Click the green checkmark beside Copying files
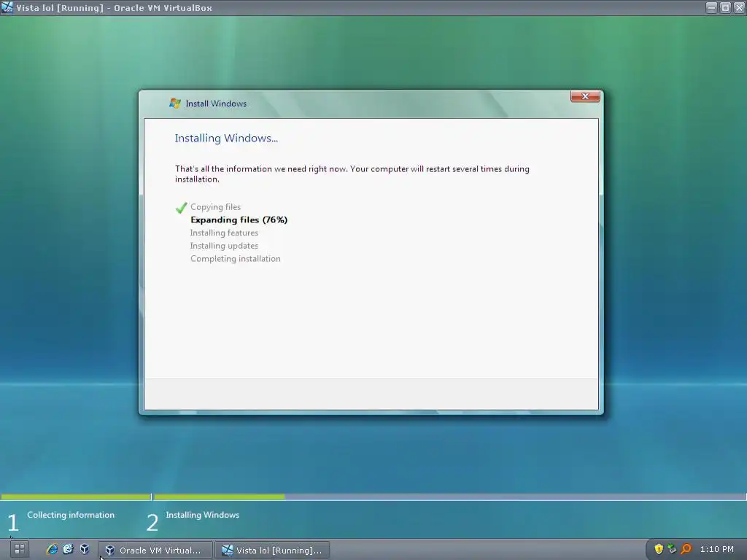 tap(181, 208)
